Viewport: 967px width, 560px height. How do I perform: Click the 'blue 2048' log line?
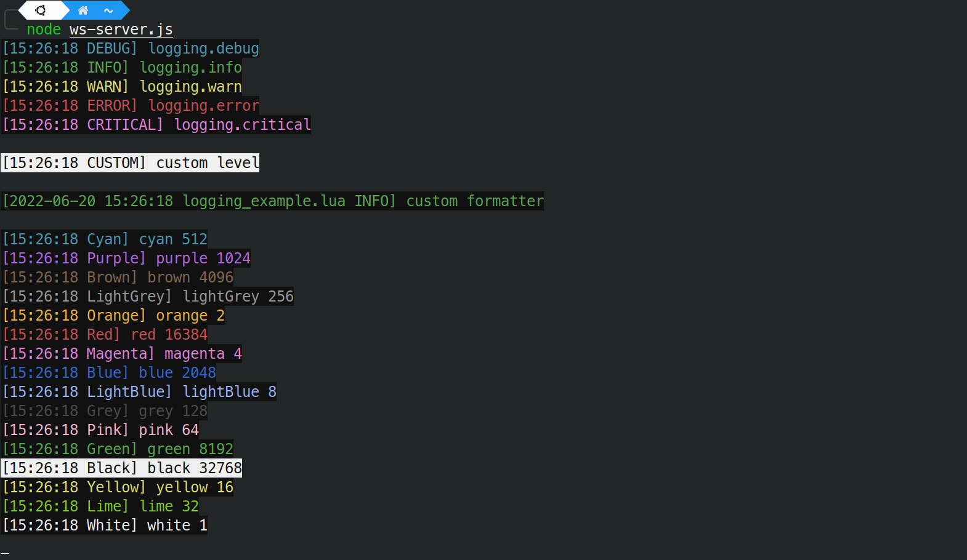click(x=109, y=372)
